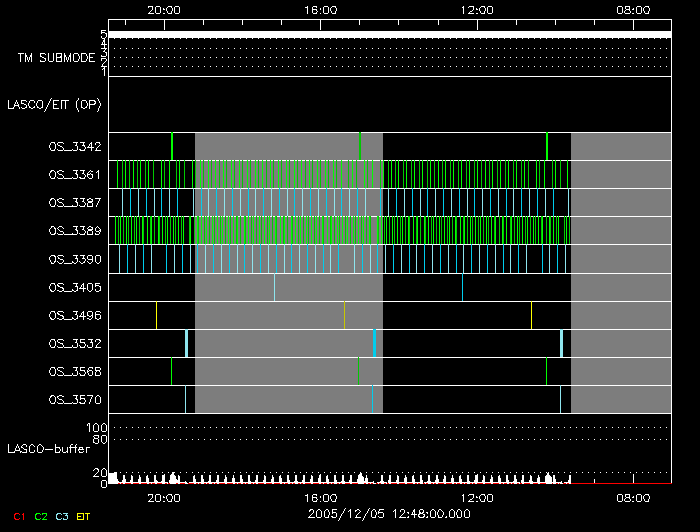Viewport: 700px width, 532px height.
Task: Click the leftmost cyan block in OS_3532 row
Action: tap(187, 343)
